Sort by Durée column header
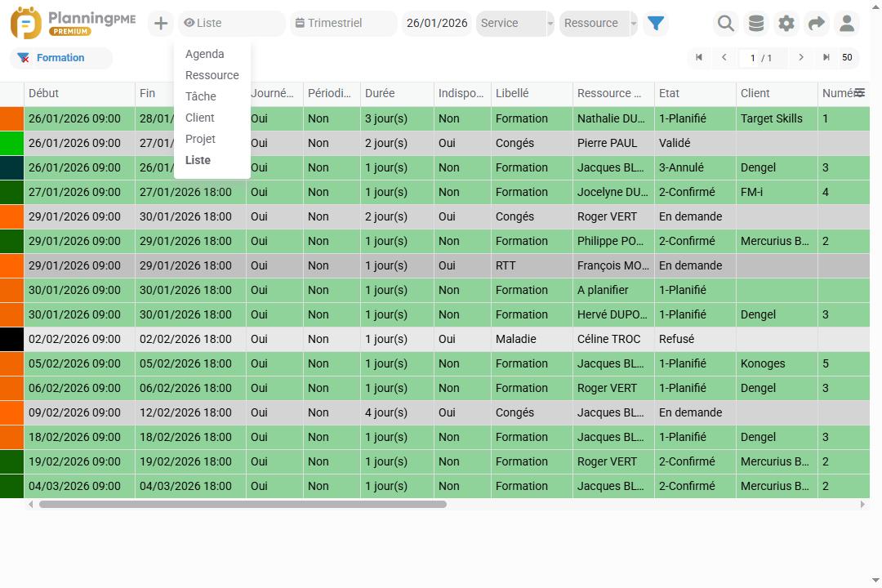 [397, 93]
